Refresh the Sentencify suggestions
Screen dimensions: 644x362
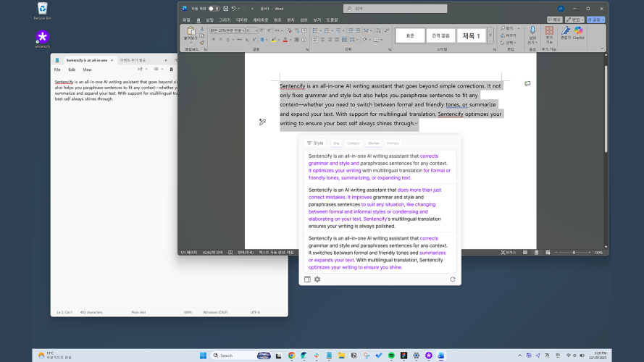point(453,279)
